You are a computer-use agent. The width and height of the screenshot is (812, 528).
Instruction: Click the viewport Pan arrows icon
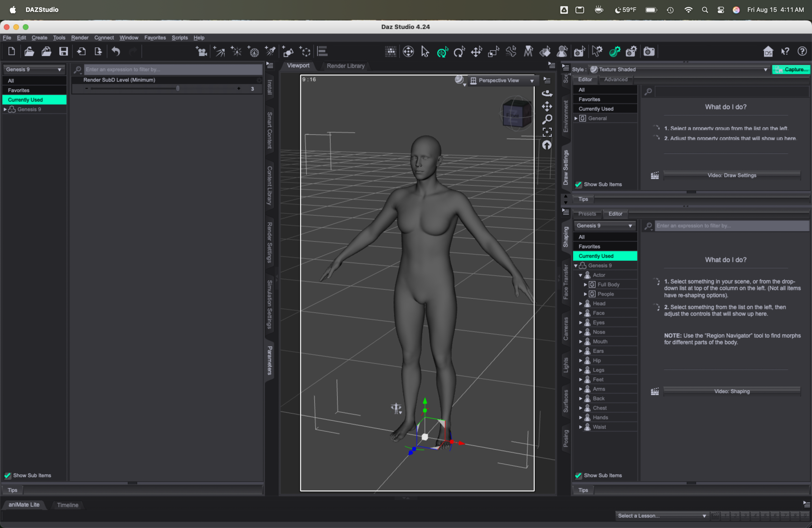[x=547, y=106]
